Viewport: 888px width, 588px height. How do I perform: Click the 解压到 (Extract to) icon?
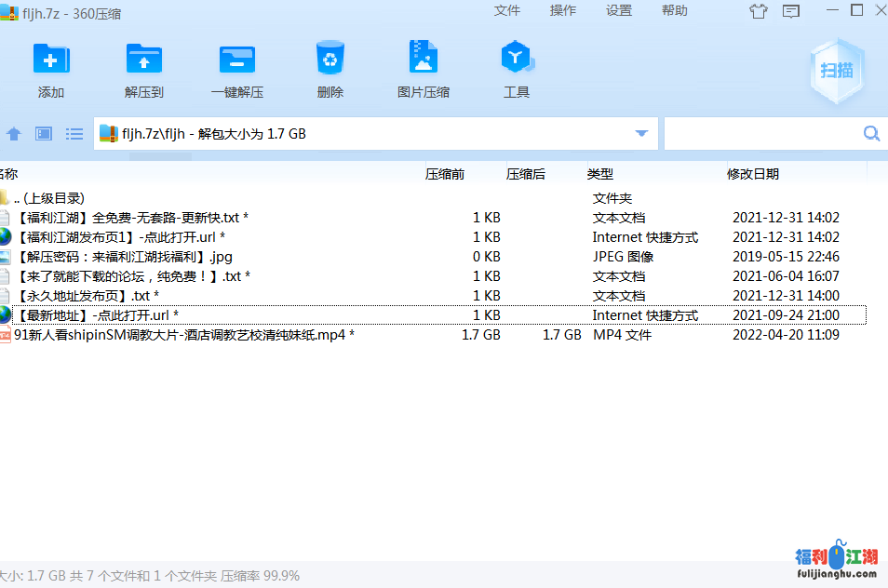click(x=144, y=60)
